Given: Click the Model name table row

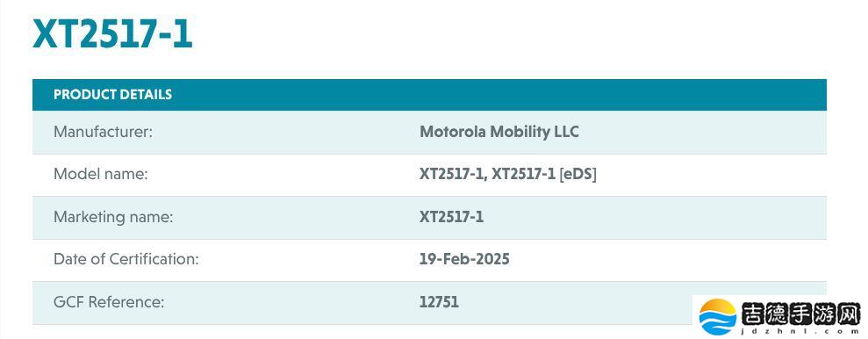Looking at the screenshot, I should (429, 175).
